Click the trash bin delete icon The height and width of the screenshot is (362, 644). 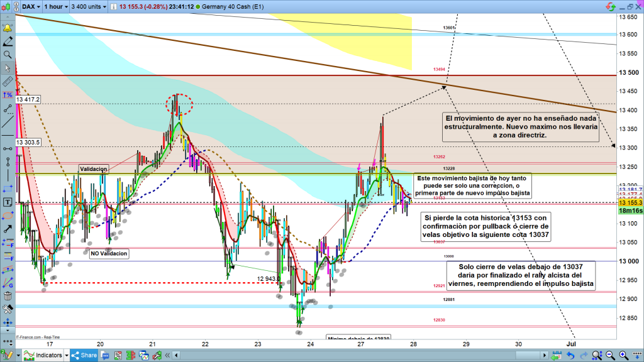pyautogui.click(x=8, y=296)
